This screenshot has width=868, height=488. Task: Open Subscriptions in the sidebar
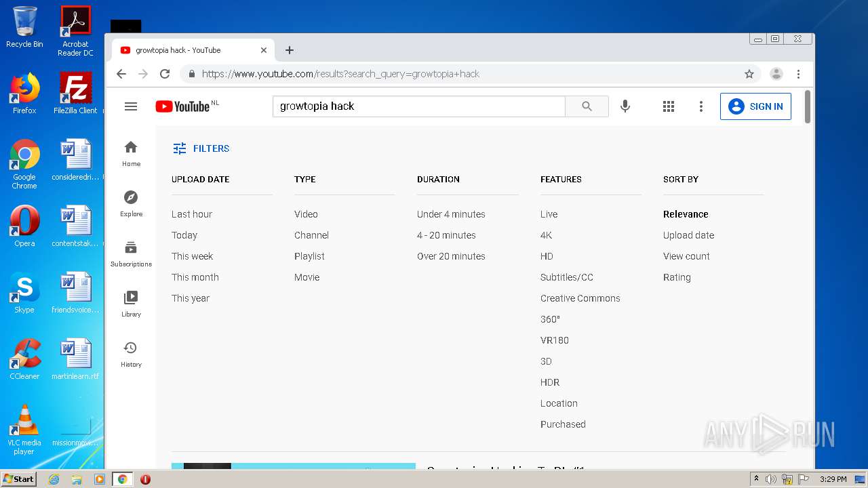(131, 254)
